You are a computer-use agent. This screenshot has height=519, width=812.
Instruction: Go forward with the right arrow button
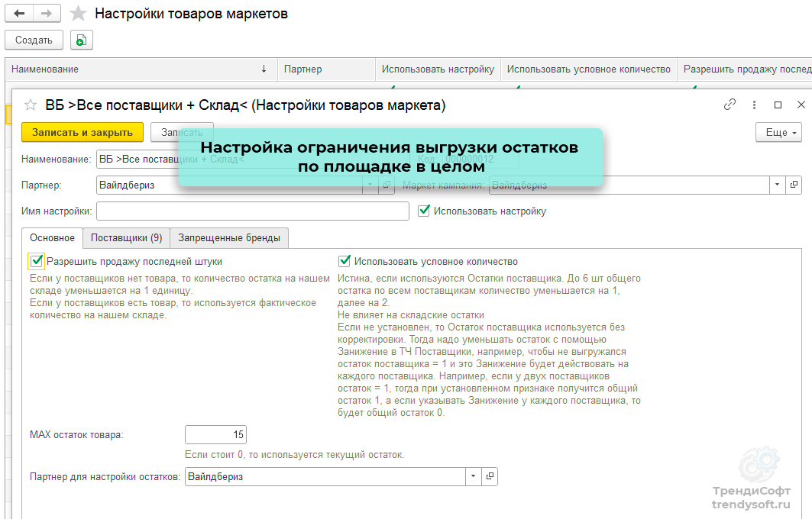coord(47,14)
